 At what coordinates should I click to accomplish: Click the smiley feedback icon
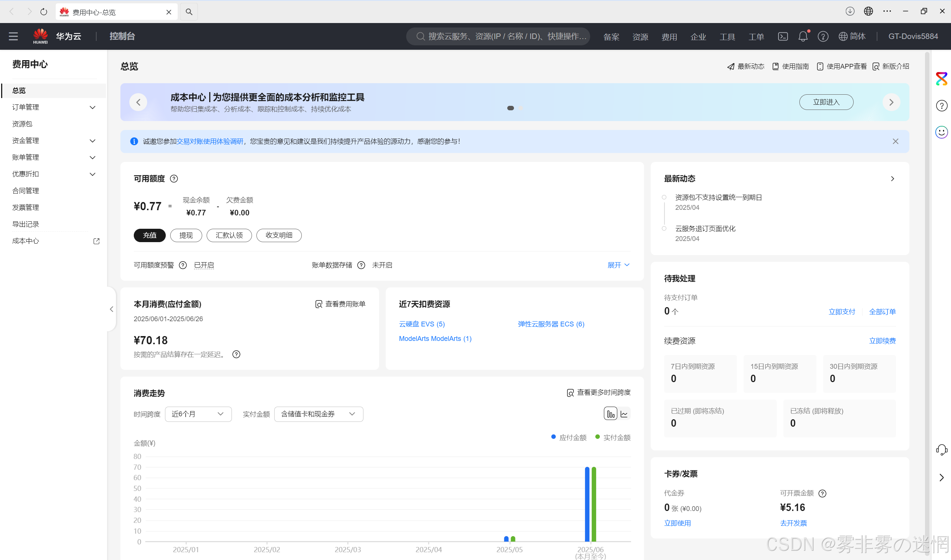point(941,132)
